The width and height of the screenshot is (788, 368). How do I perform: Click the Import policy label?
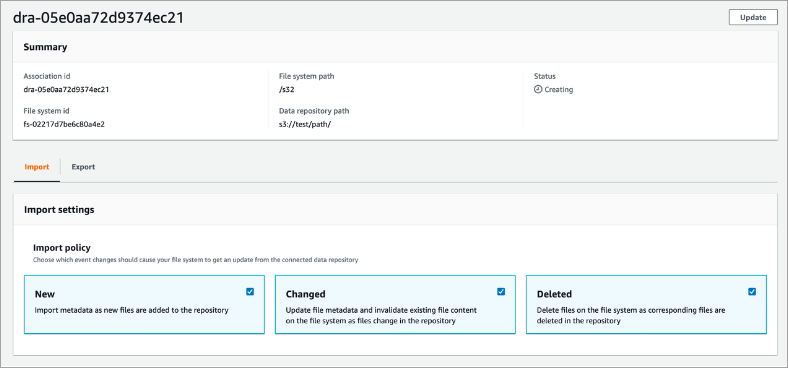tap(61, 248)
